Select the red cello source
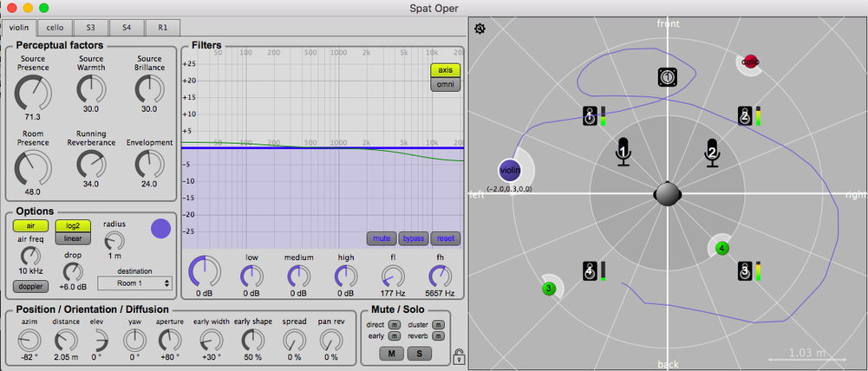The width and height of the screenshot is (868, 371). [749, 62]
